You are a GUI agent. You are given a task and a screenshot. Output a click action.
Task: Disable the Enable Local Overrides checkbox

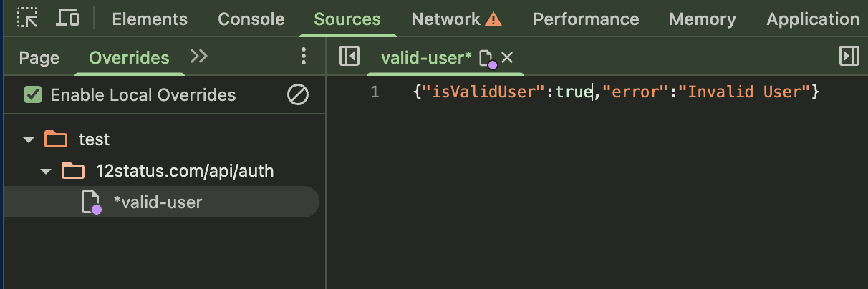coord(33,94)
